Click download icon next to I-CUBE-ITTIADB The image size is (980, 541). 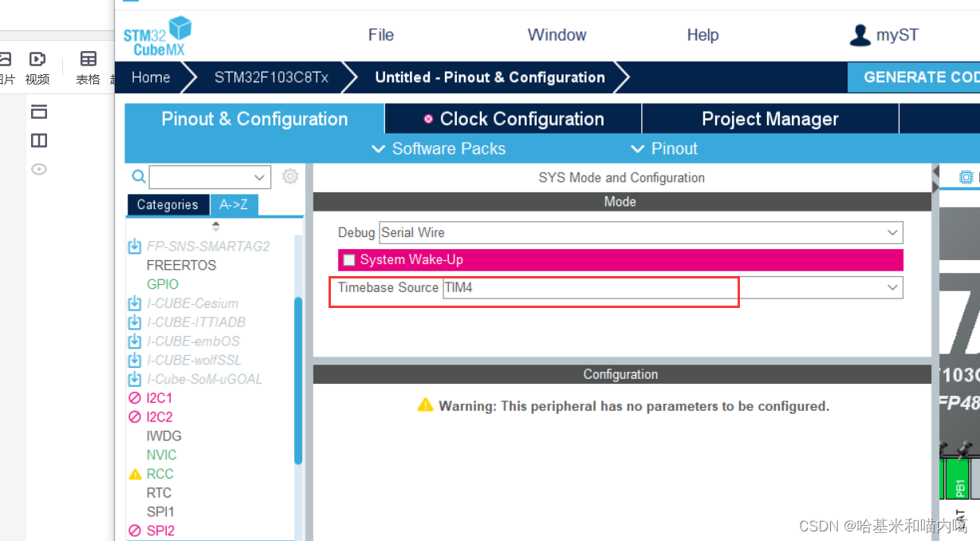coord(135,322)
